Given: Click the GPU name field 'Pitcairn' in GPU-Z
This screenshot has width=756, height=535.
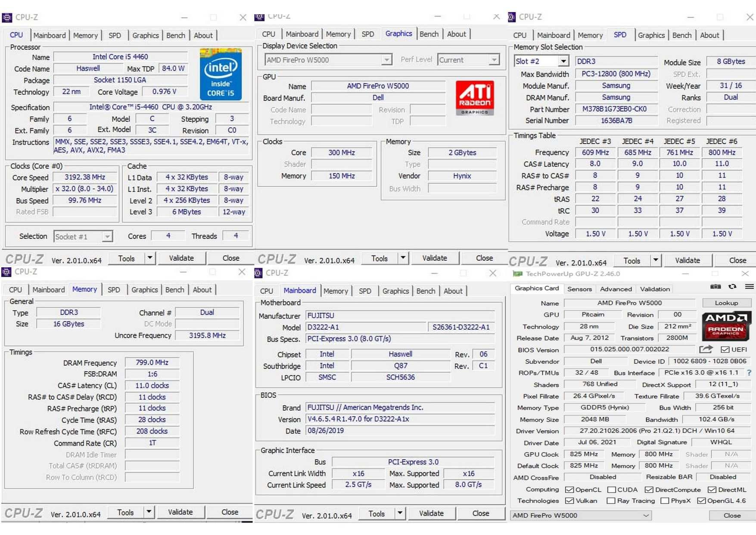Looking at the screenshot, I should pyautogui.click(x=593, y=315).
